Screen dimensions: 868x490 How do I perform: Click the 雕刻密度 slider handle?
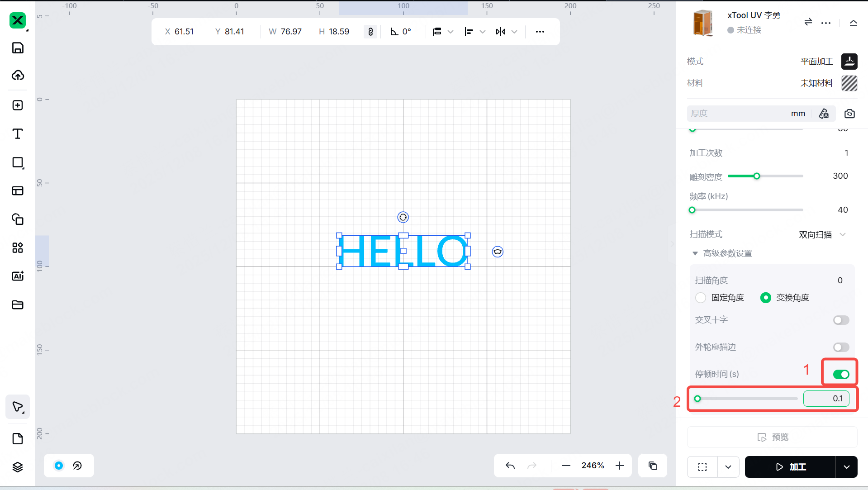(757, 176)
